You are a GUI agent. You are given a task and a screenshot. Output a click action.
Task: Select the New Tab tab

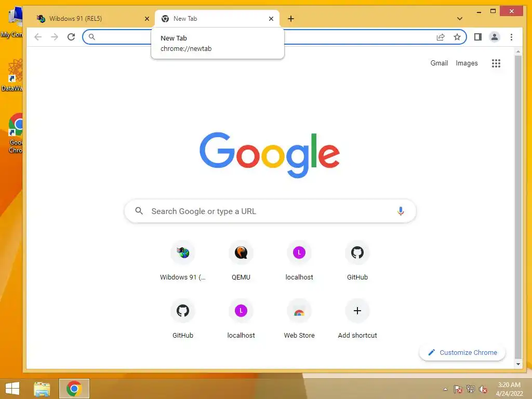[217, 18]
